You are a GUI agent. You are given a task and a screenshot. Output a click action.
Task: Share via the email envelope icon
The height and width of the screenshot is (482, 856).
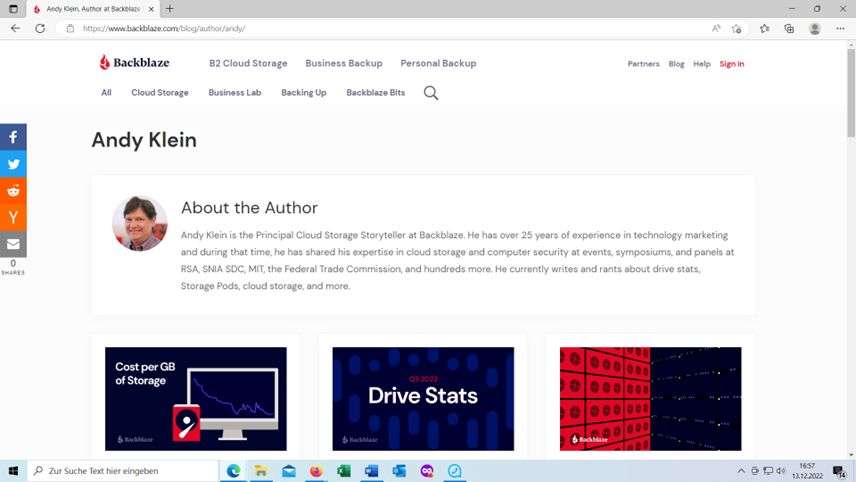(13, 244)
